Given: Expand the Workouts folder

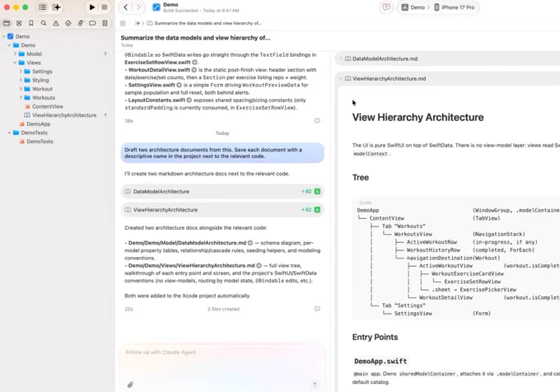Looking at the screenshot, I should (21, 98).
